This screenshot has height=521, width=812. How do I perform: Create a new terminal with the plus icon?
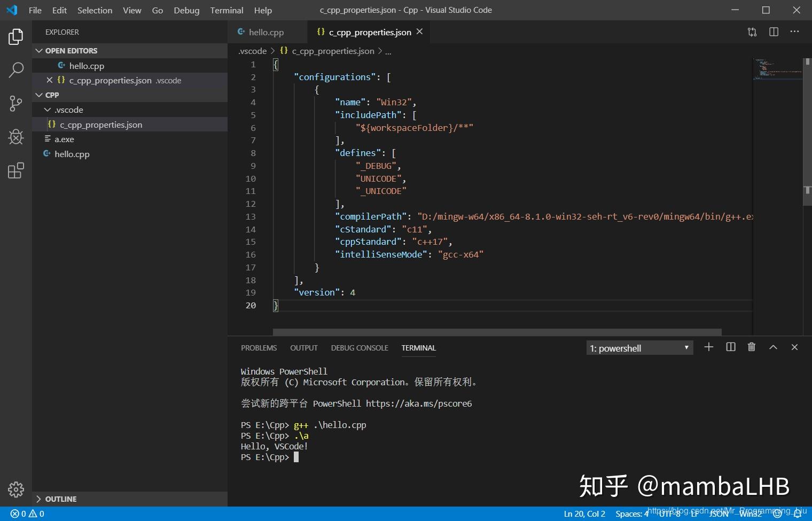pos(708,347)
